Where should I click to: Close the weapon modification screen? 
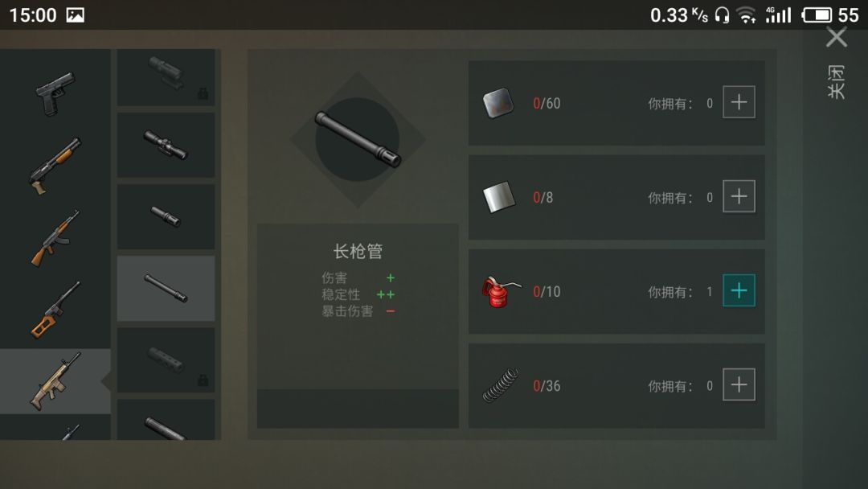837,38
